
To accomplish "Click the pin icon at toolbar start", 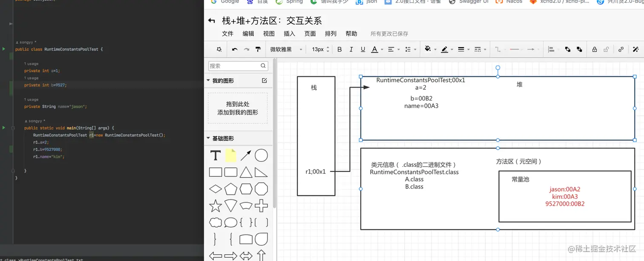I will (x=219, y=49).
